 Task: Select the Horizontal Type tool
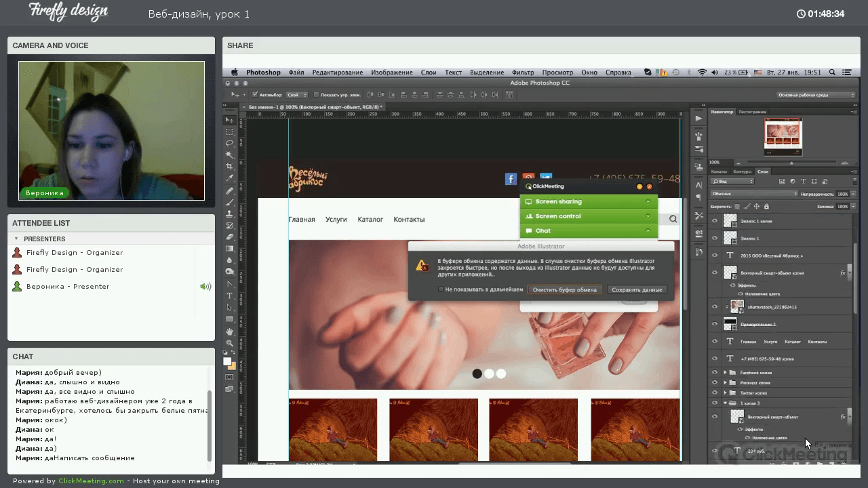[230, 296]
